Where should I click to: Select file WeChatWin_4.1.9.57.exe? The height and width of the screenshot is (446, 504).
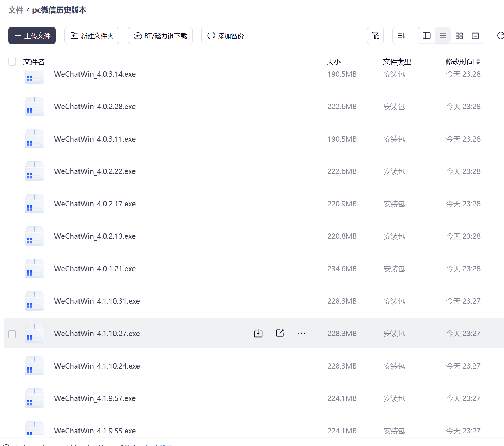tap(95, 398)
